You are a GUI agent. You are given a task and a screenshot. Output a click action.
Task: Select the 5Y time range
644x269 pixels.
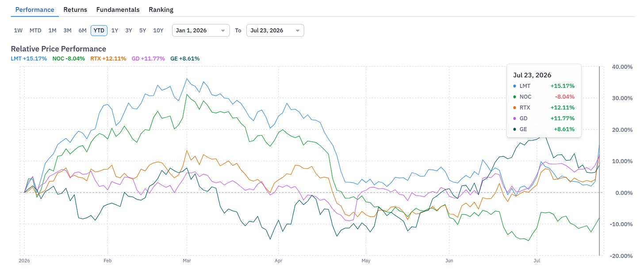[x=142, y=30]
